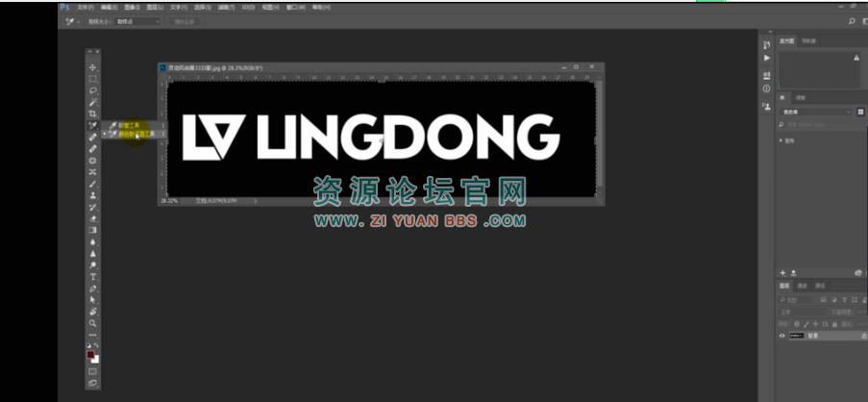Open the History panel icon
The height and width of the screenshot is (402, 868).
[766, 45]
